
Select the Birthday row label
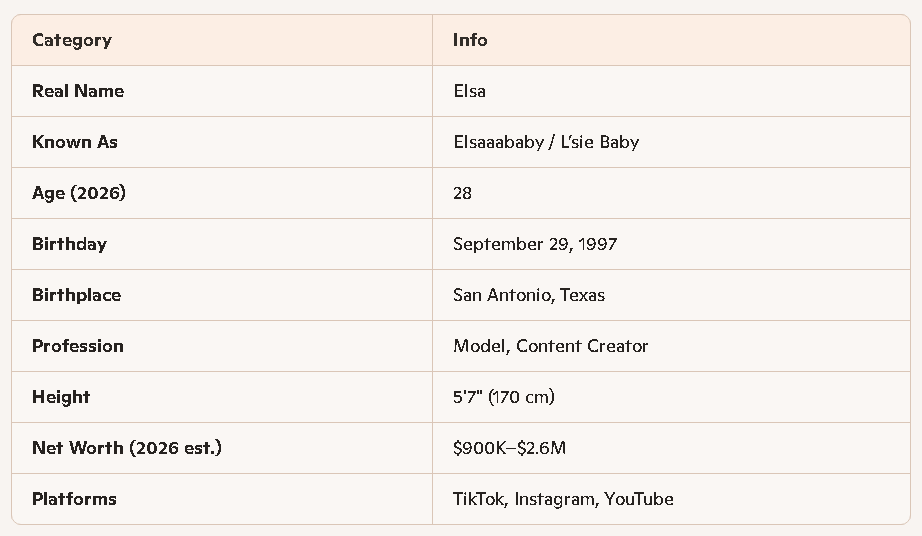tap(69, 244)
